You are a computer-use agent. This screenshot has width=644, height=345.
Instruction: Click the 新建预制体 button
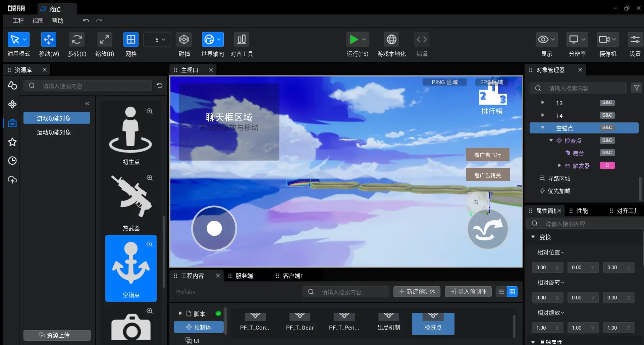pos(417,292)
